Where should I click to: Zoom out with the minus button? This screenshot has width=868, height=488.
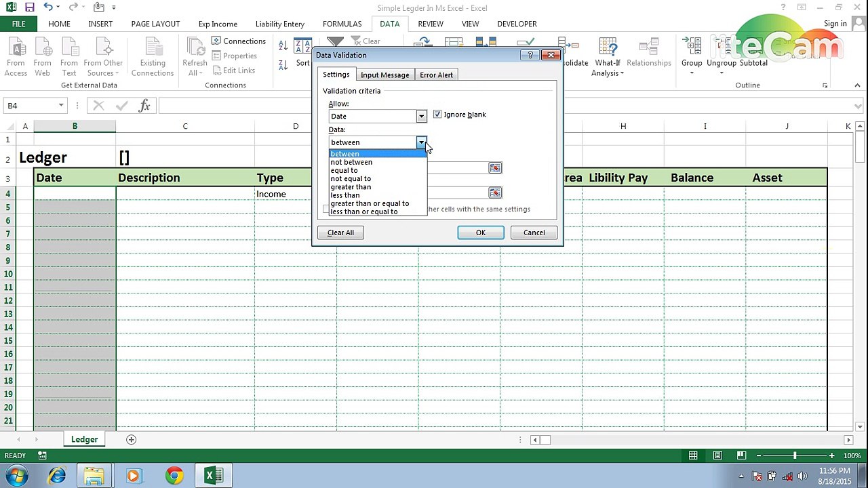(x=759, y=455)
